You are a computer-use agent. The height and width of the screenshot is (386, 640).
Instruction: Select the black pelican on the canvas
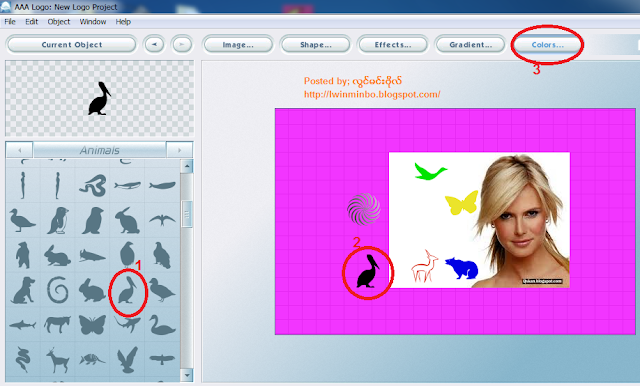point(368,272)
